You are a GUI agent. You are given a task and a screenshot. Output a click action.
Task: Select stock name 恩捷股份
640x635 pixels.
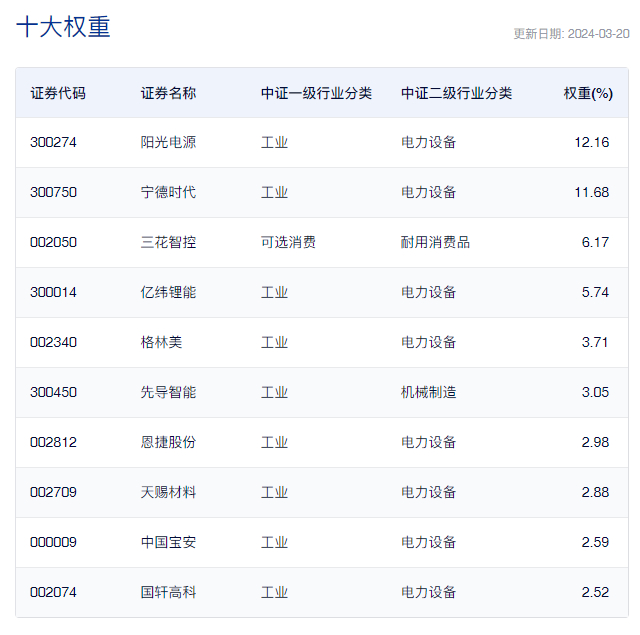coord(168,442)
